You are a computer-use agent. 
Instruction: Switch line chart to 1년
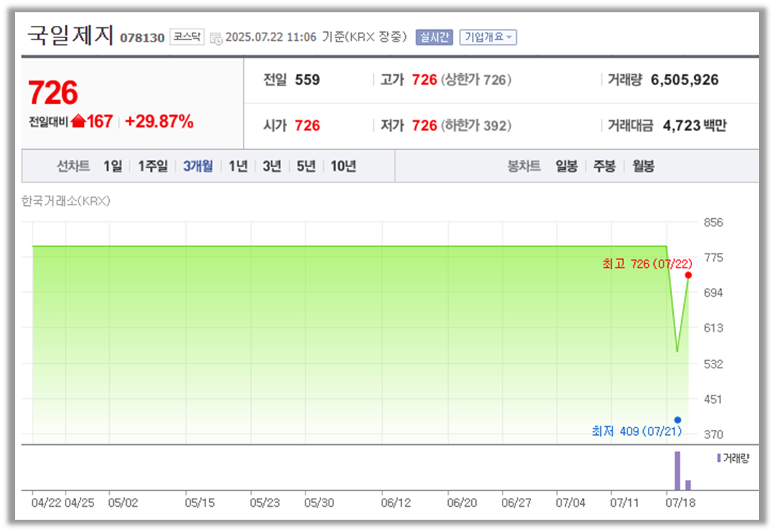tap(238, 166)
